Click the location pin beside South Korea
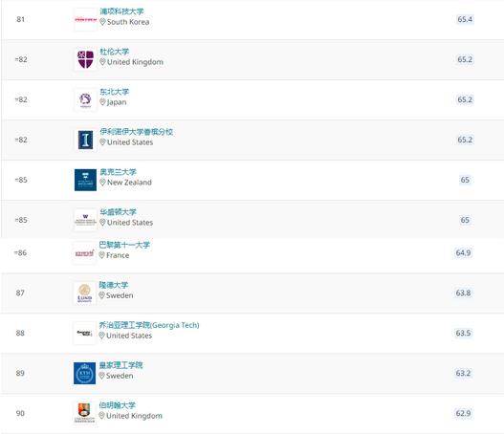This screenshot has height=434, width=504. (102, 22)
